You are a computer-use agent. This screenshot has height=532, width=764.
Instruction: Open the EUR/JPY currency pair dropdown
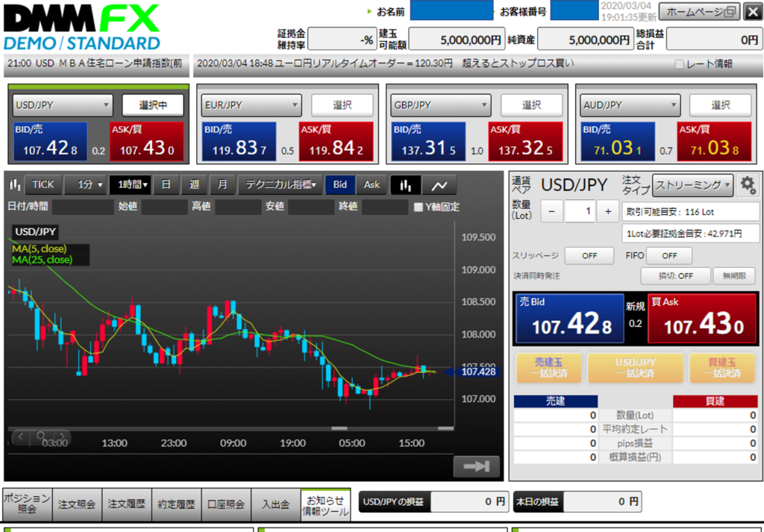[x=251, y=105]
